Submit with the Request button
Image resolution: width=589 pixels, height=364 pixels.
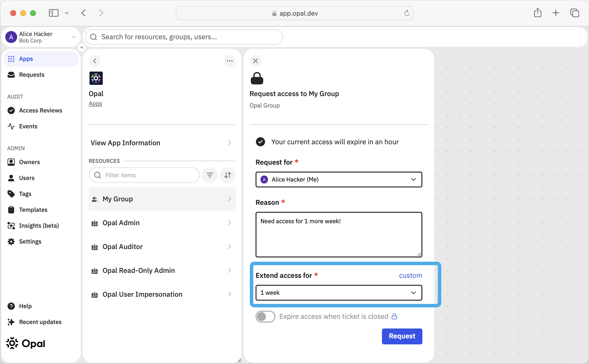(x=402, y=336)
